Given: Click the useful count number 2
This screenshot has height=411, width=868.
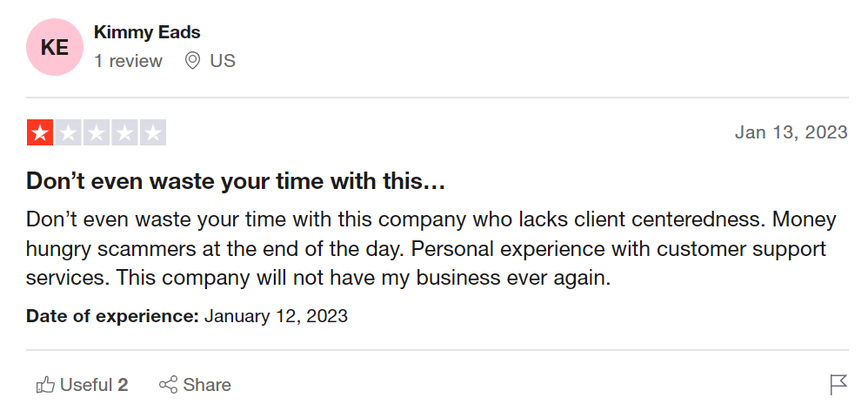Looking at the screenshot, I should click(x=123, y=385).
